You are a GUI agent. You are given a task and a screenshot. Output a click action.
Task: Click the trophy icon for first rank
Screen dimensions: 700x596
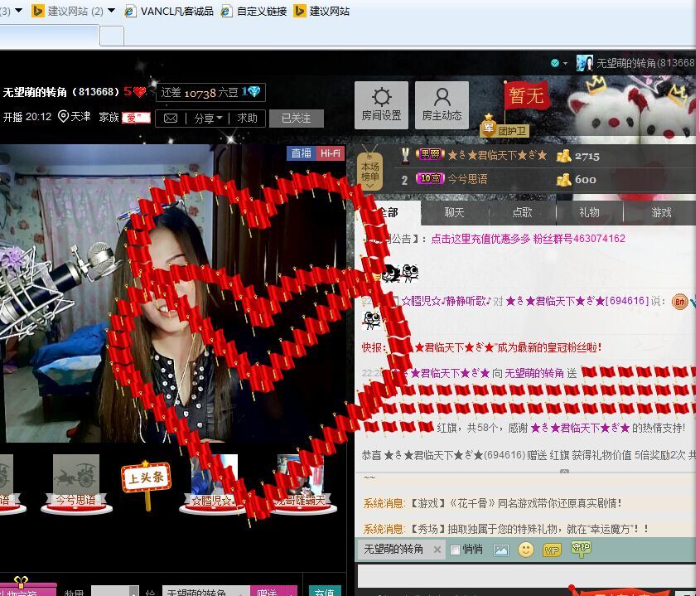click(405, 156)
